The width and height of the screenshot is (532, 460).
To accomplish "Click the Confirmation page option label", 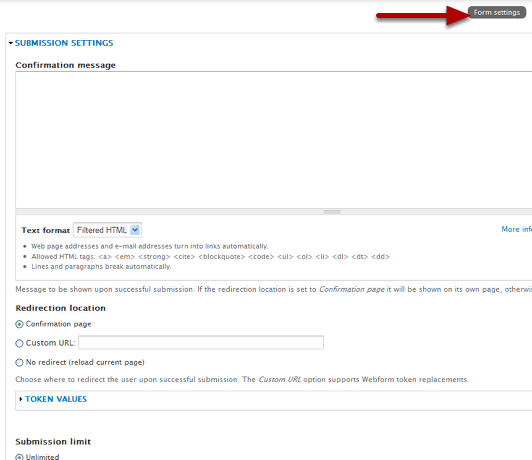I will click(x=58, y=324).
